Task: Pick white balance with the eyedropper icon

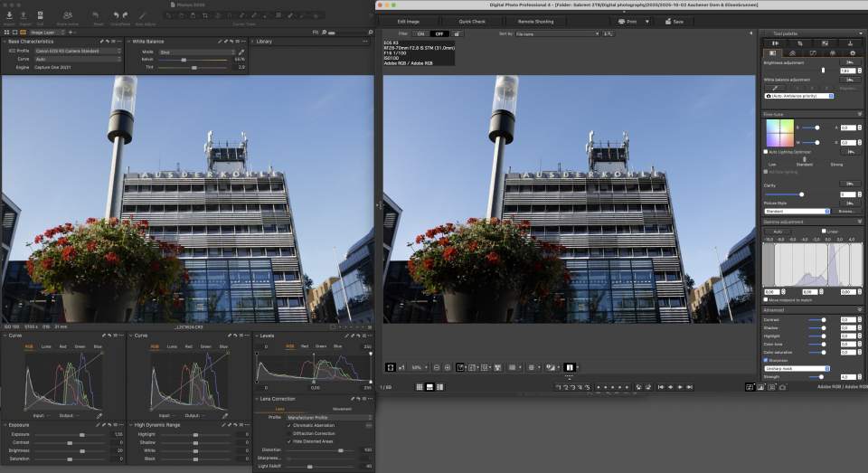Action: click(x=241, y=52)
